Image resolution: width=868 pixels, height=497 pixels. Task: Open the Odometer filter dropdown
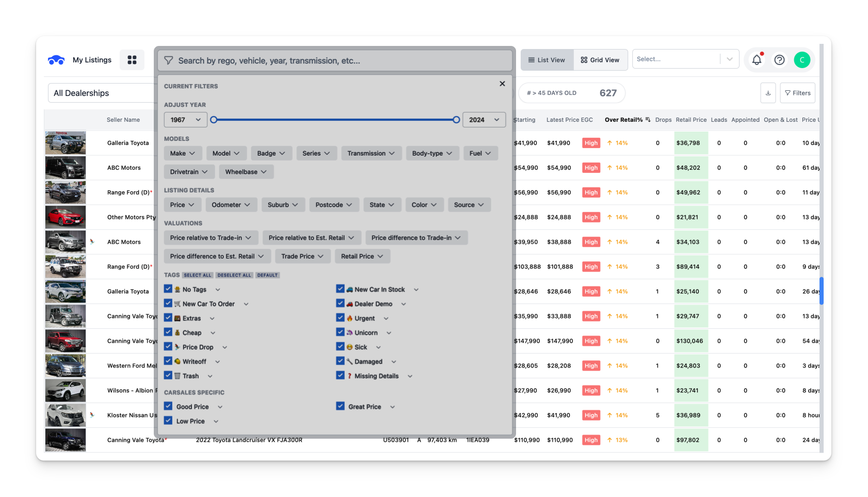click(231, 205)
